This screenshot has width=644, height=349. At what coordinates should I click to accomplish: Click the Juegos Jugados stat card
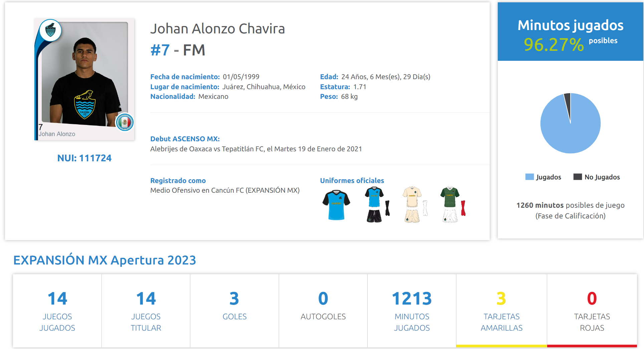57,311
